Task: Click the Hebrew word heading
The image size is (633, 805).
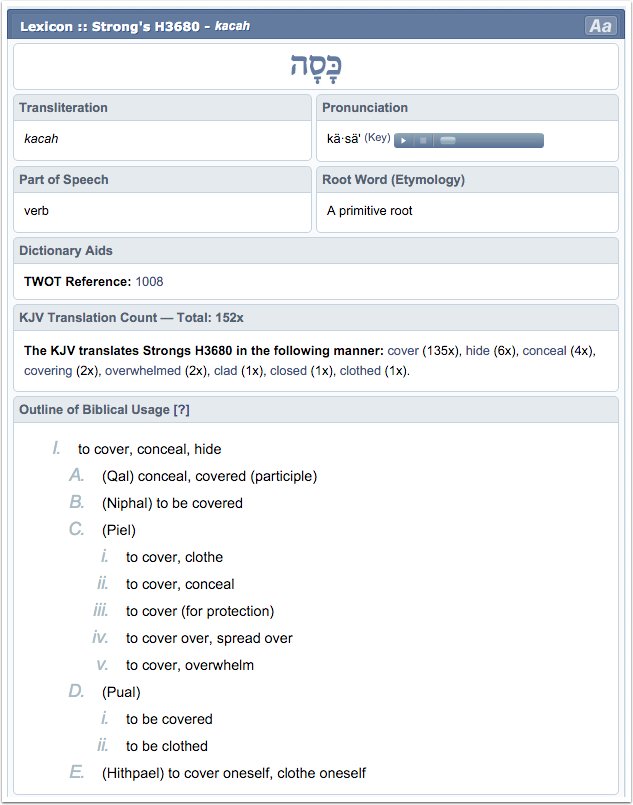Action: click(315, 66)
